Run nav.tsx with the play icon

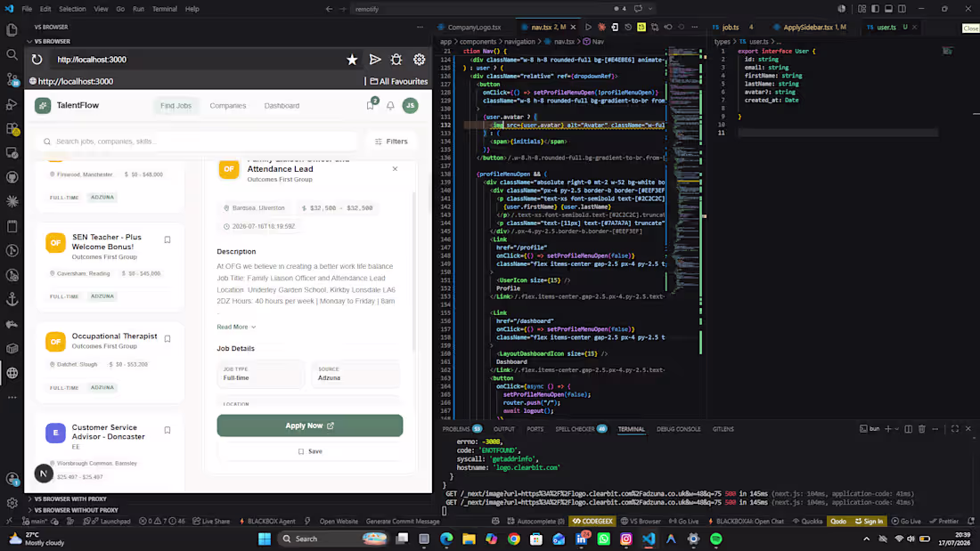[588, 28]
